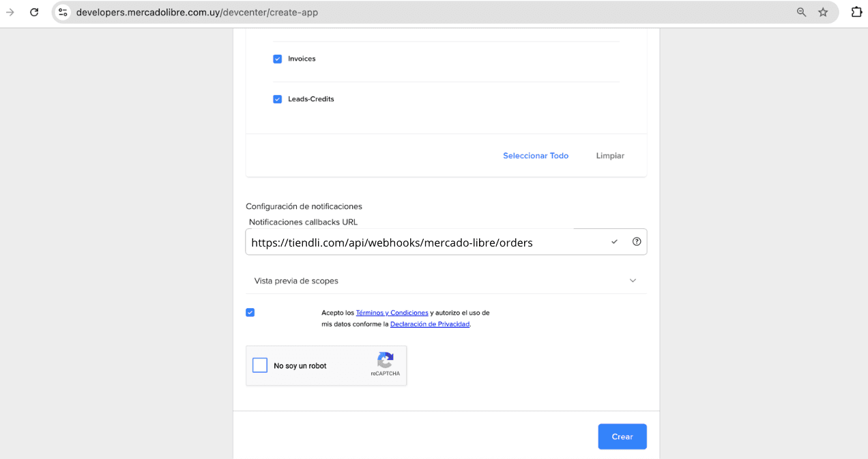This screenshot has width=868, height=459.
Task: Click the No soy un robot text
Action: click(x=300, y=366)
